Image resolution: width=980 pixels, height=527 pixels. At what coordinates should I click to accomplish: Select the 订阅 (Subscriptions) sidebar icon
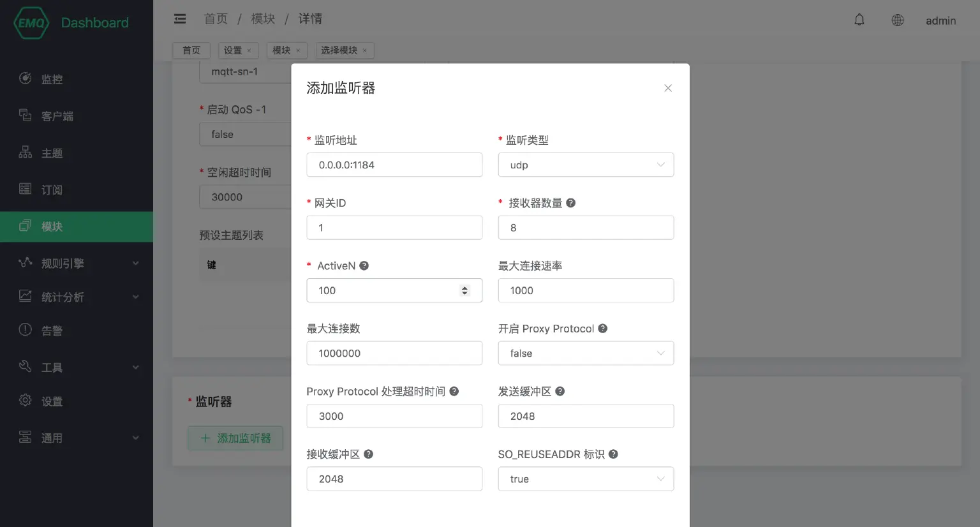coord(24,189)
